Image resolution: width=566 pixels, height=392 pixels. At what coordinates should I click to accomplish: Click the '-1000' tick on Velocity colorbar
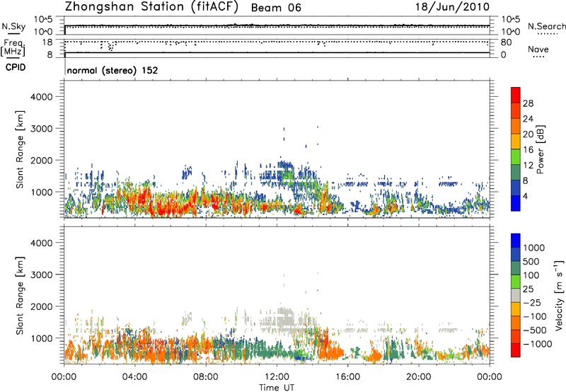pyautogui.click(x=538, y=344)
